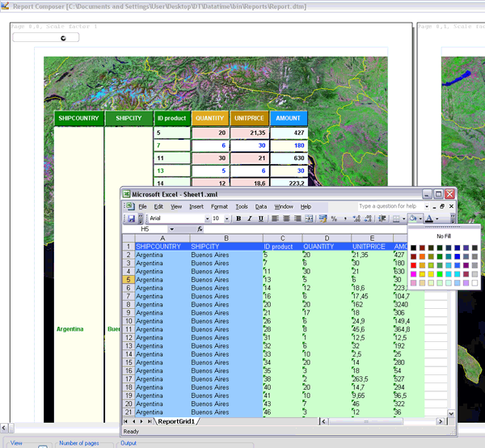Open the Format menu in Excel
485x448 pixels.
click(x=219, y=207)
